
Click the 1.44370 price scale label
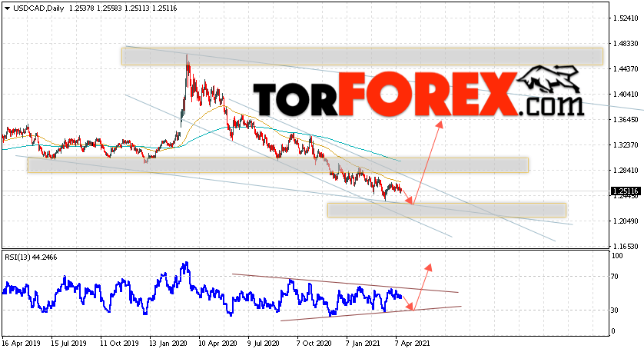[x=626, y=69]
